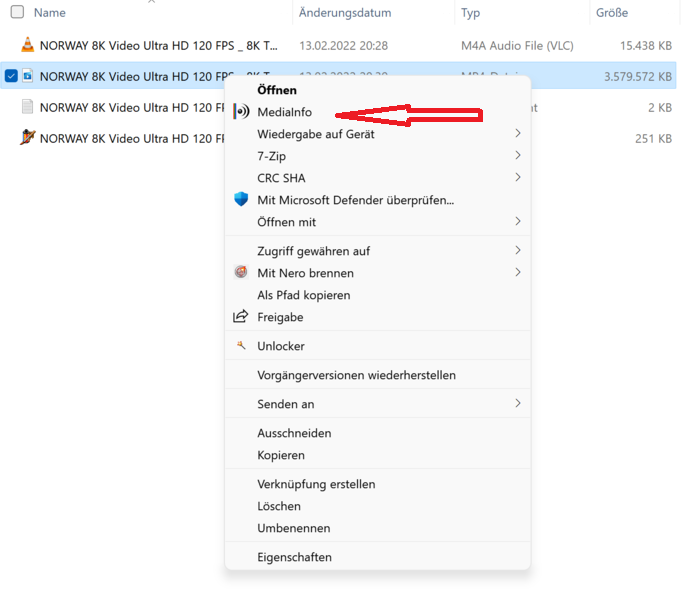Click the Nero burn disc icon
Screen dimensions: 695x606
[240, 273]
